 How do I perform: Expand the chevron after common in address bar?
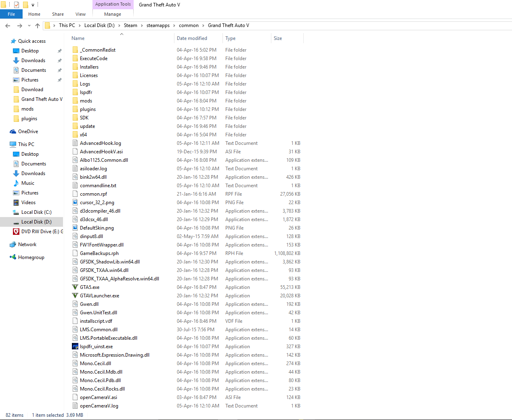[203, 25]
